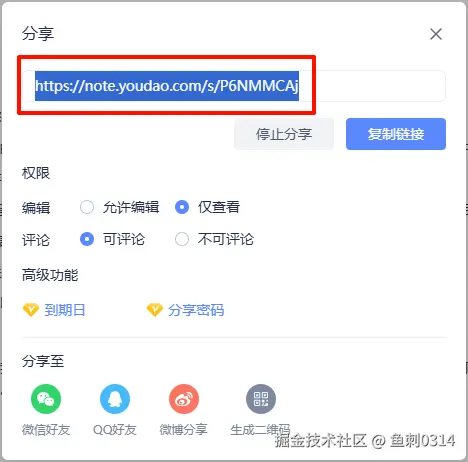The height and width of the screenshot is (462, 468).
Task: Click the 生成二维码 label text
Action: tap(260, 430)
